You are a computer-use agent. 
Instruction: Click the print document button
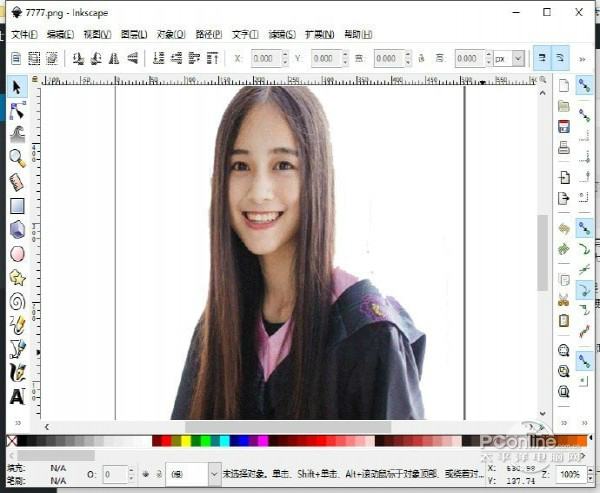564,147
